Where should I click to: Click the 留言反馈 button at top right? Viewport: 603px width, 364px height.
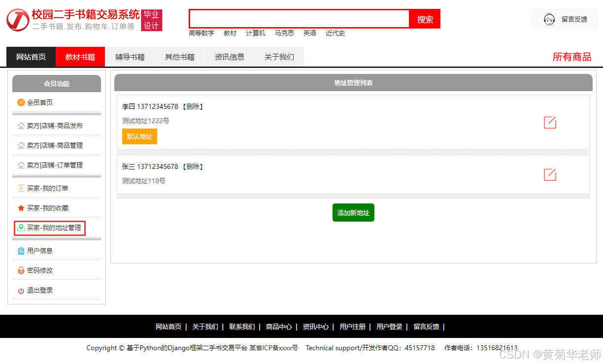coord(565,19)
